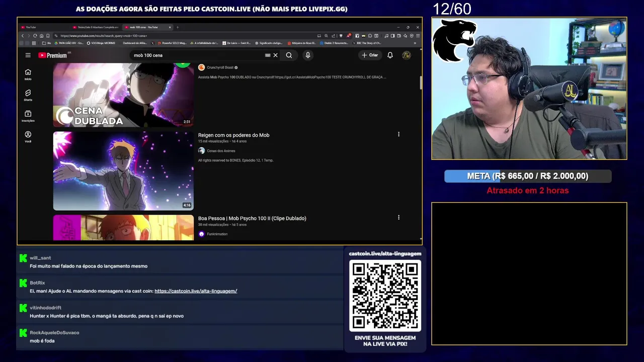
Task: Open the browser main menu at toolbar end
Action: coord(418,36)
